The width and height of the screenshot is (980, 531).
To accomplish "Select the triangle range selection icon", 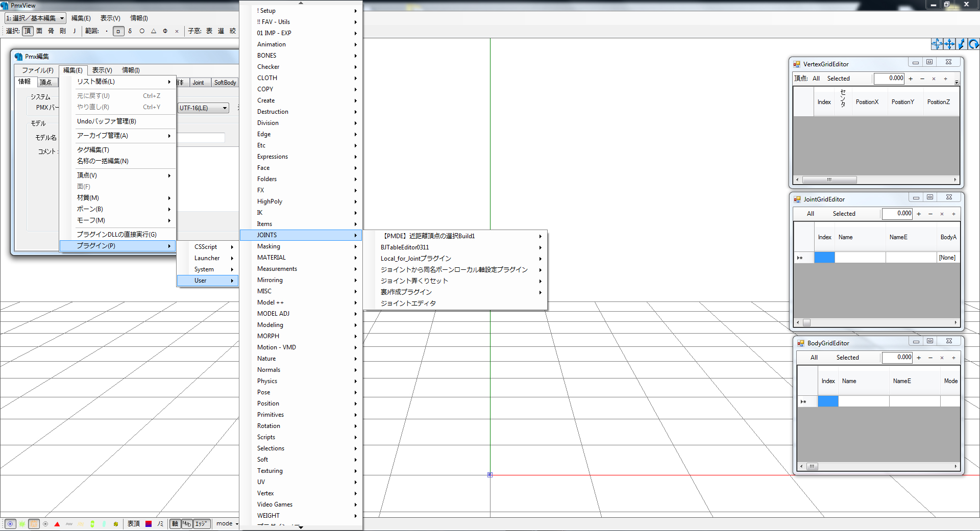I will click(154, 31).
